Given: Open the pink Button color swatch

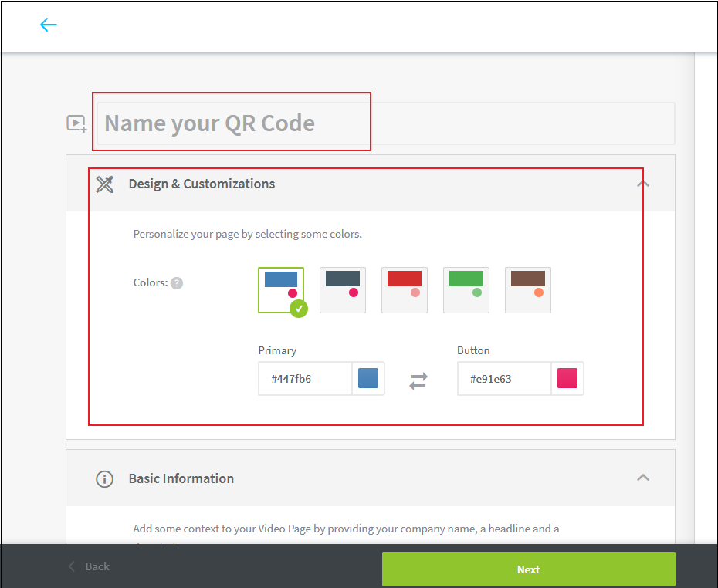Looking at the screenshot, I should pos(567,378).
